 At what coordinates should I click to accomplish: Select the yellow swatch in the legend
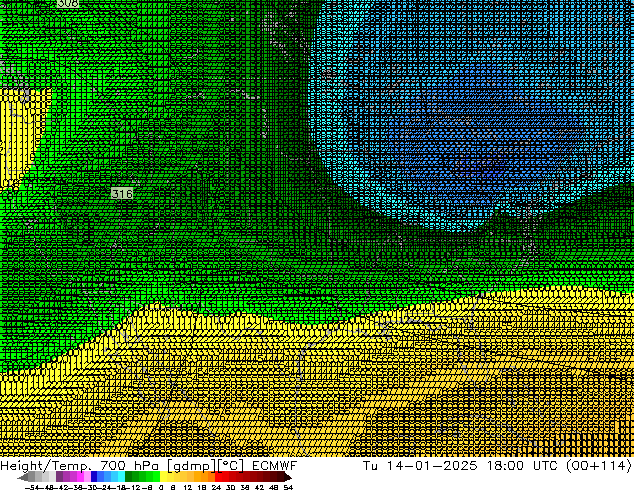click(x=163, y=477)
